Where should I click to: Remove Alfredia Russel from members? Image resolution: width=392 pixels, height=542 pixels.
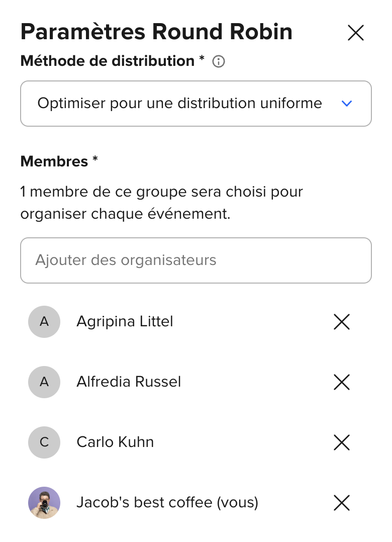click(342, 382)
